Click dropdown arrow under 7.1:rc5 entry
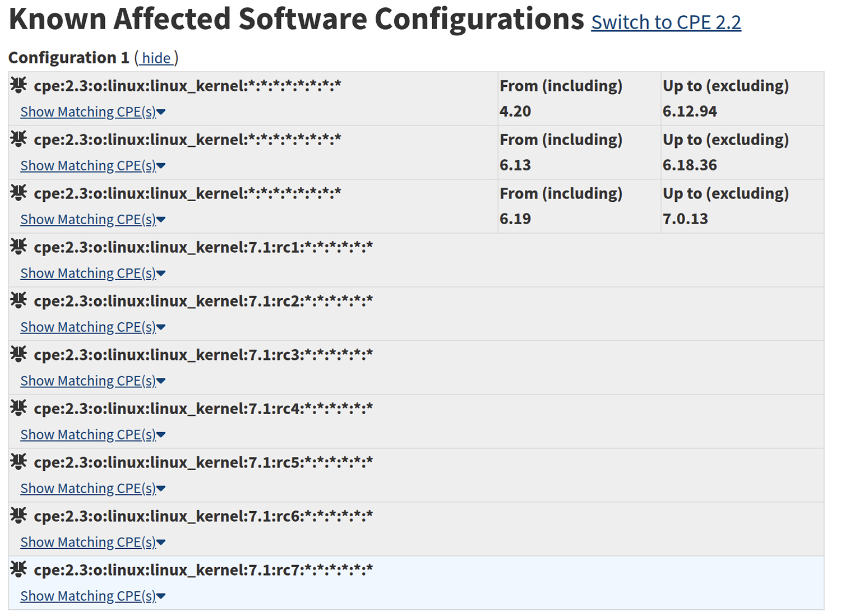 161,489
